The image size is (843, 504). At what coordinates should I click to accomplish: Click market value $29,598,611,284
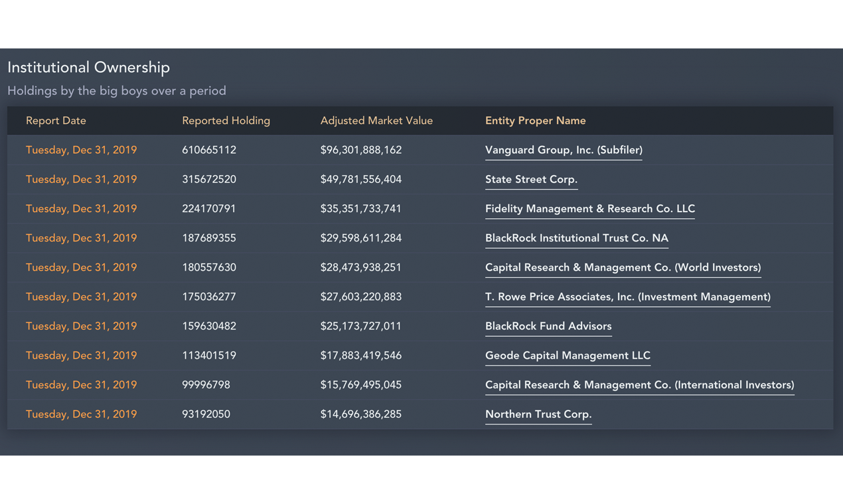point(361,237)
